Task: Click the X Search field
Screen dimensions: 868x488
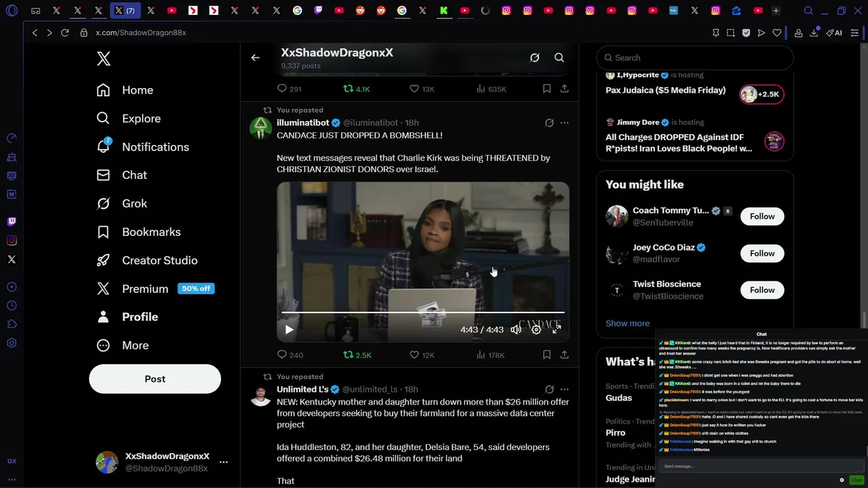Action: 695,58
